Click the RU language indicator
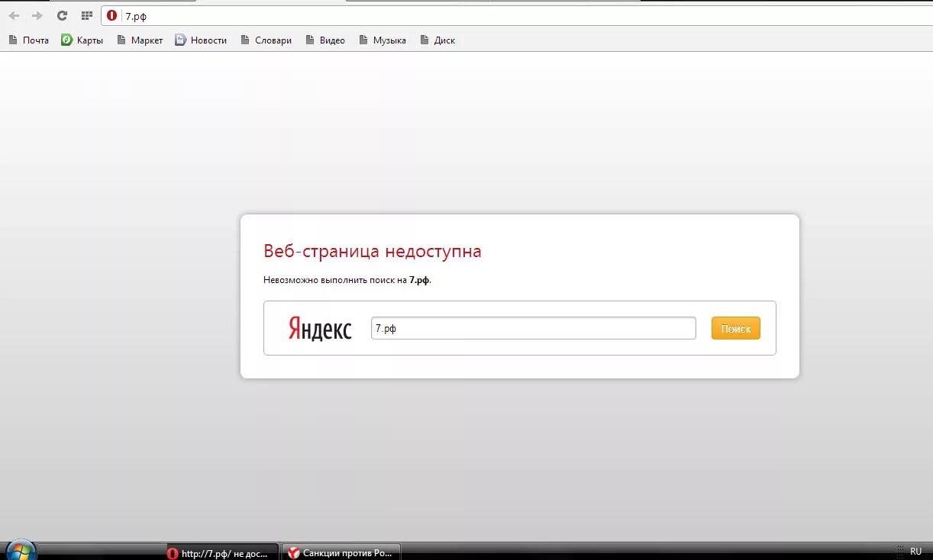933x560 pixels. [915, 551]
